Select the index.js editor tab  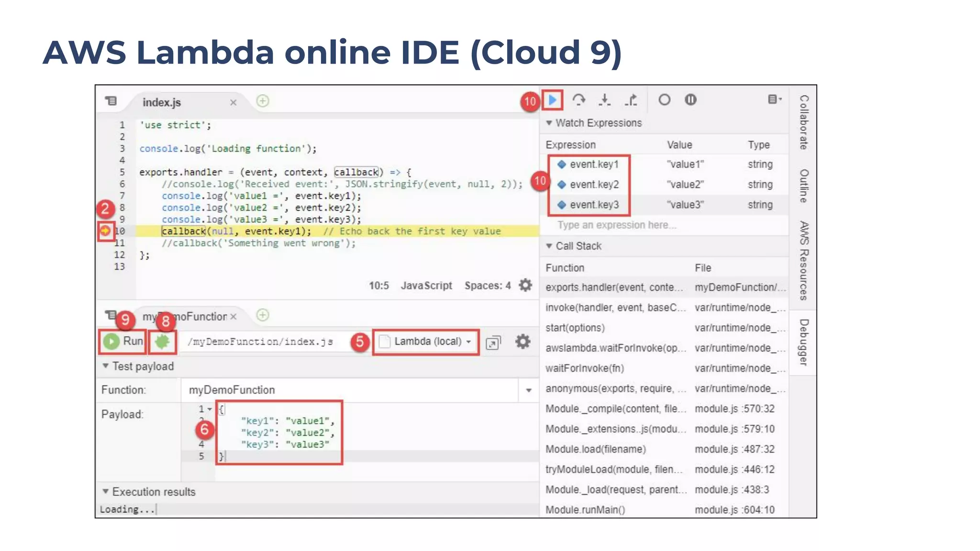click(x=162, y=102)
